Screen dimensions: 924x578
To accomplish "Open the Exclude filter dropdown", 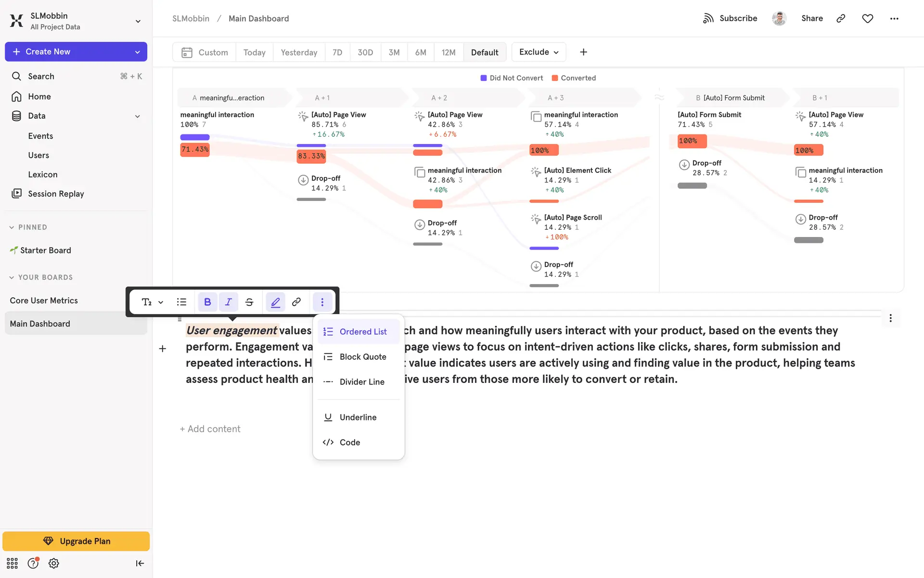I will click(539, 52).
